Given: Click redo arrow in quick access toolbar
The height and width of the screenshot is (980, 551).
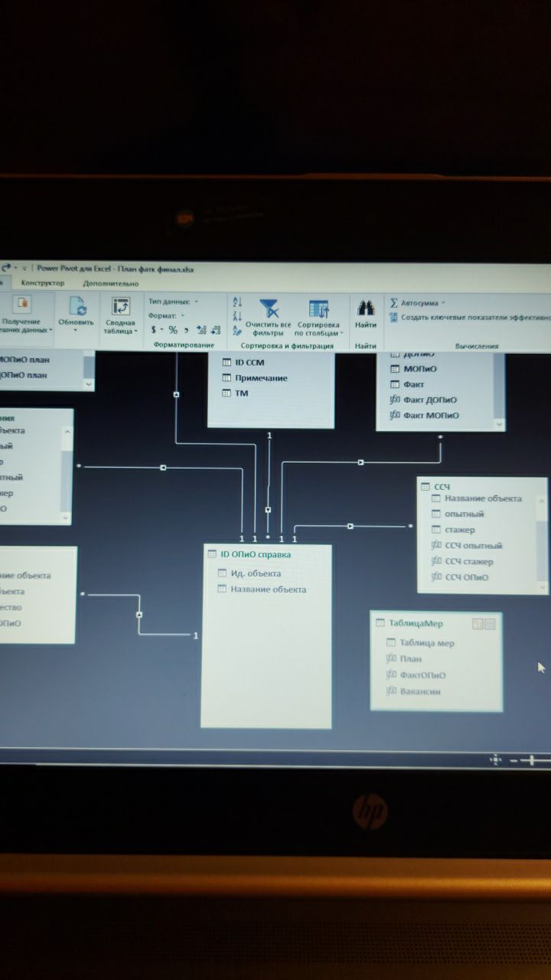Looking at the screenshot, I should coord(6,268).
